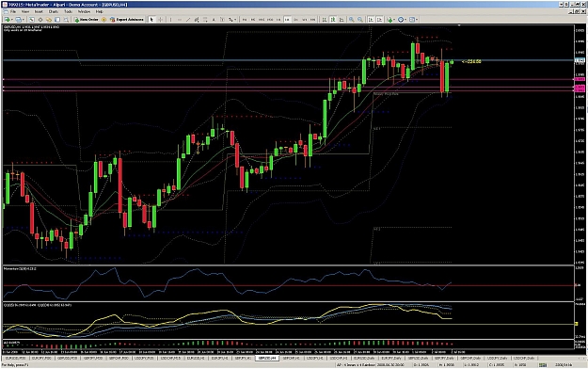588x369 pixels.
Task: Switch timeframe to M30
Action: 270,20
